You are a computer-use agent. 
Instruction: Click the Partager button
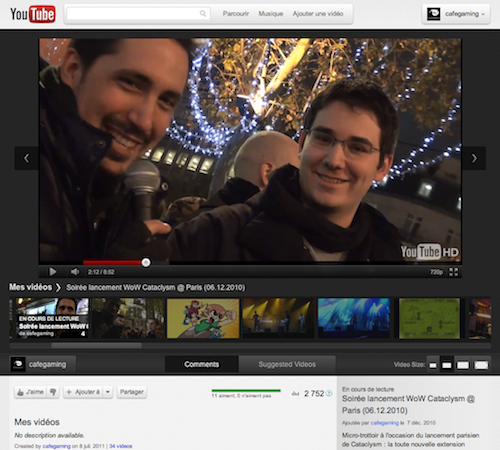coord(132,392)
